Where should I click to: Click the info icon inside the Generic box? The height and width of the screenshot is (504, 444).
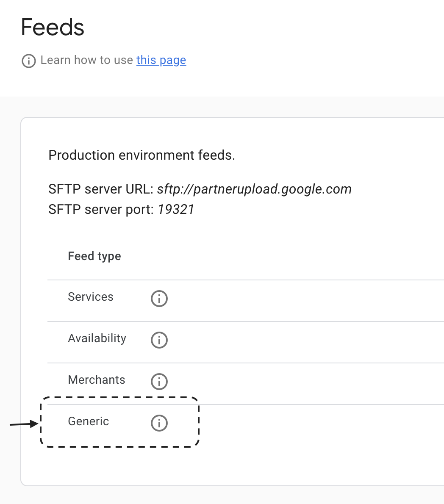tap(159, 423)
